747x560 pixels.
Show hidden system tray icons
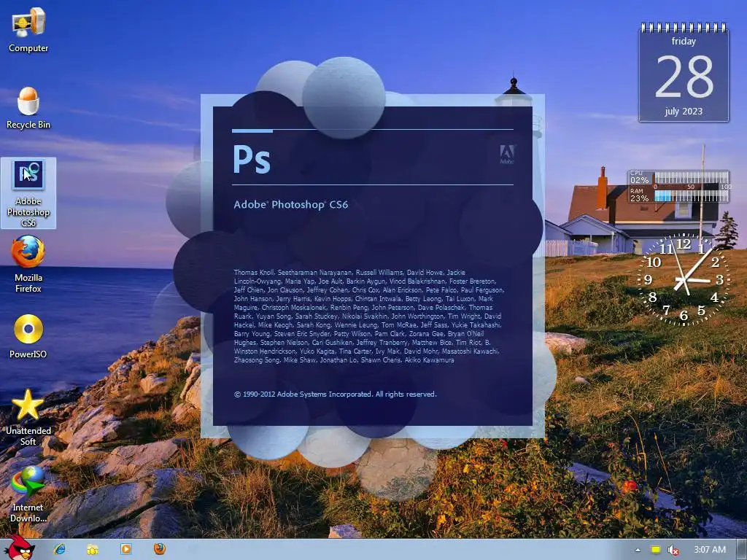click(638, 550)
